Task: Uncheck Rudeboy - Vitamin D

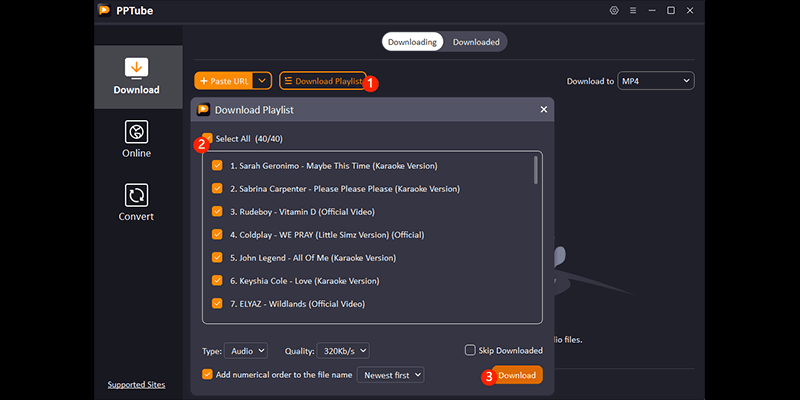Action: pos(217,212)
